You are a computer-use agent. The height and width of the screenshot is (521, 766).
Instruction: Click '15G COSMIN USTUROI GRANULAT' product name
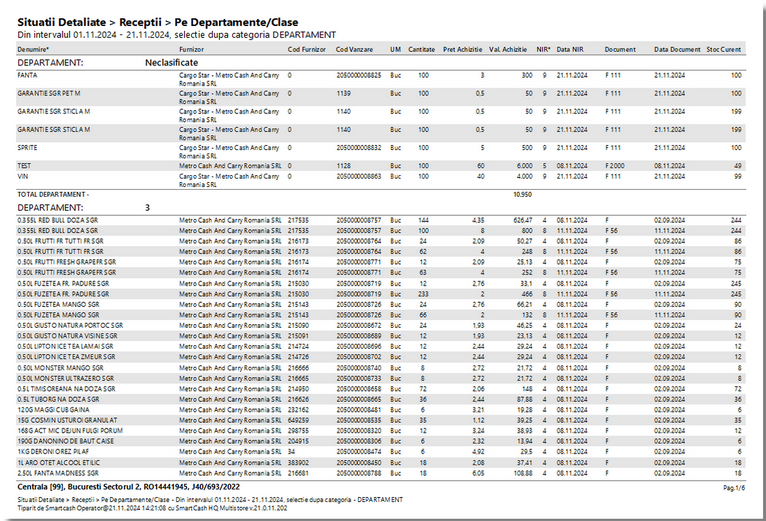pyautogui.click(x=67, y=420)
